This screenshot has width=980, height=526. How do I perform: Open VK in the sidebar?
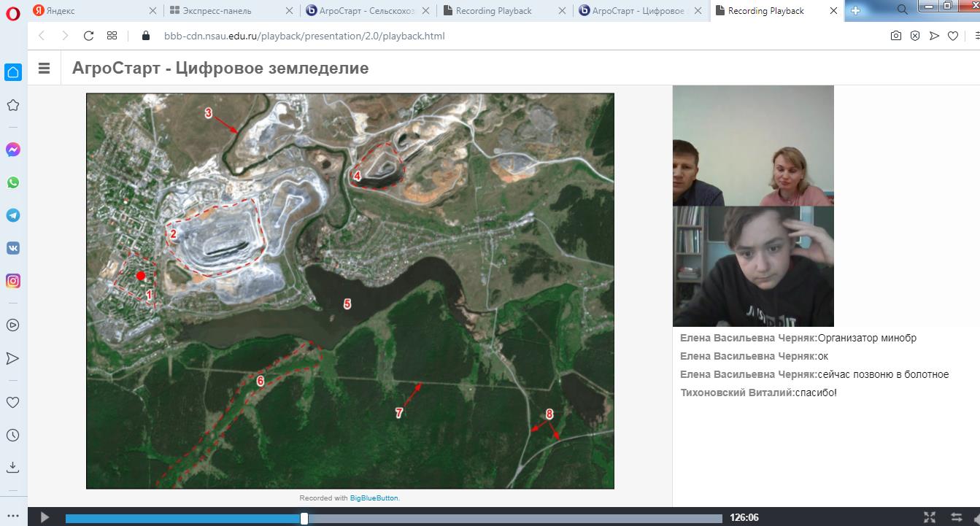point(13,248)
